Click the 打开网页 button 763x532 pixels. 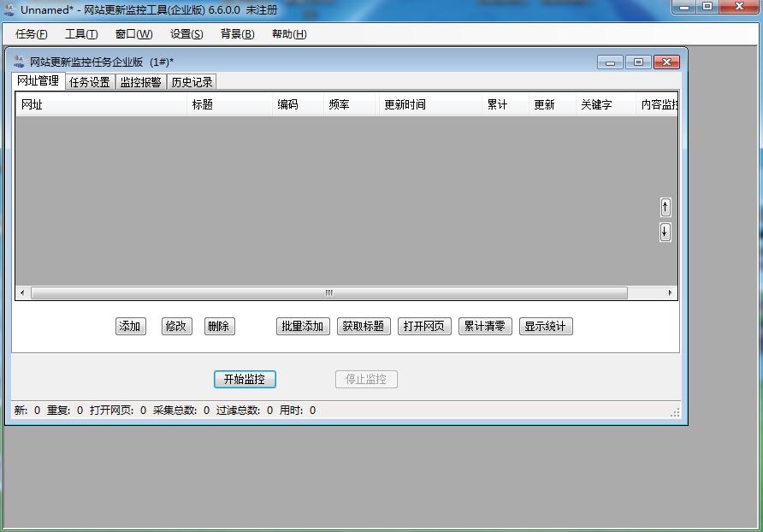(423, 326)
